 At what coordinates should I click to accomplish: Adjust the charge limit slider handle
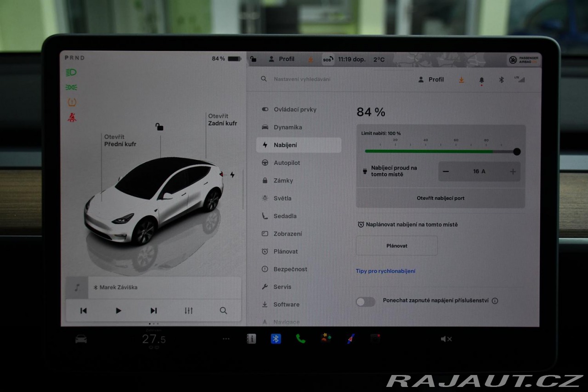517,152
